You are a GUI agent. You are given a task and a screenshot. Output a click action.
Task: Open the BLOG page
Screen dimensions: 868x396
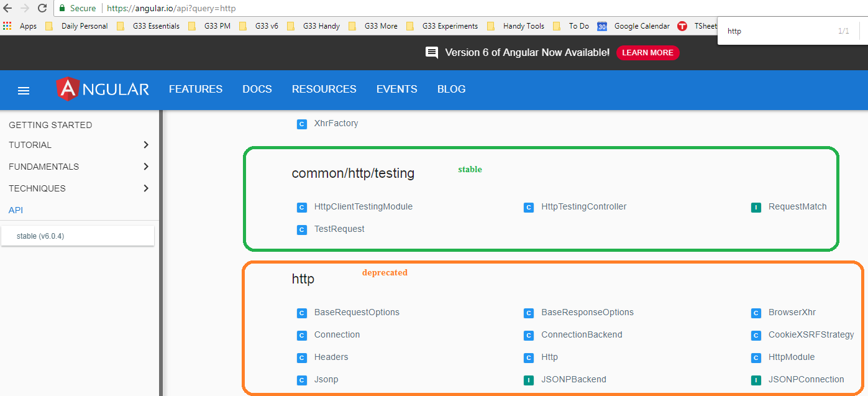(451, 89)
